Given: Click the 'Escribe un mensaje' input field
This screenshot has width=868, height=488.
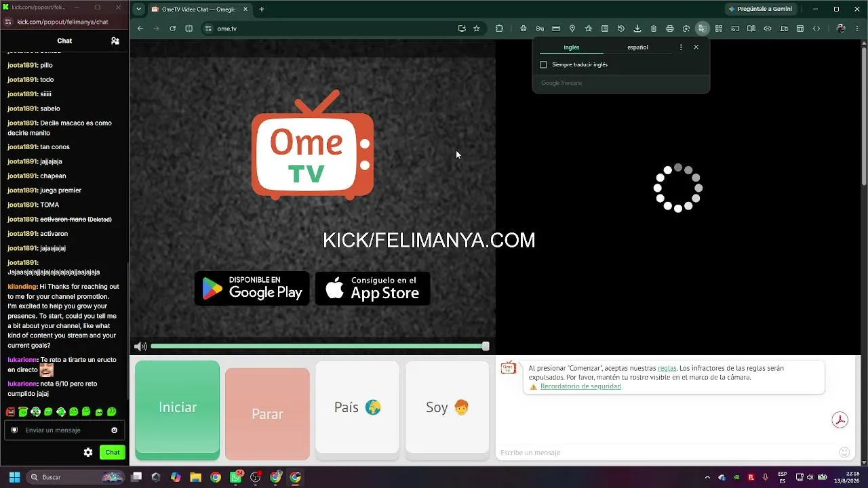Looking at the screenshot, I should (x=668, y=452).
